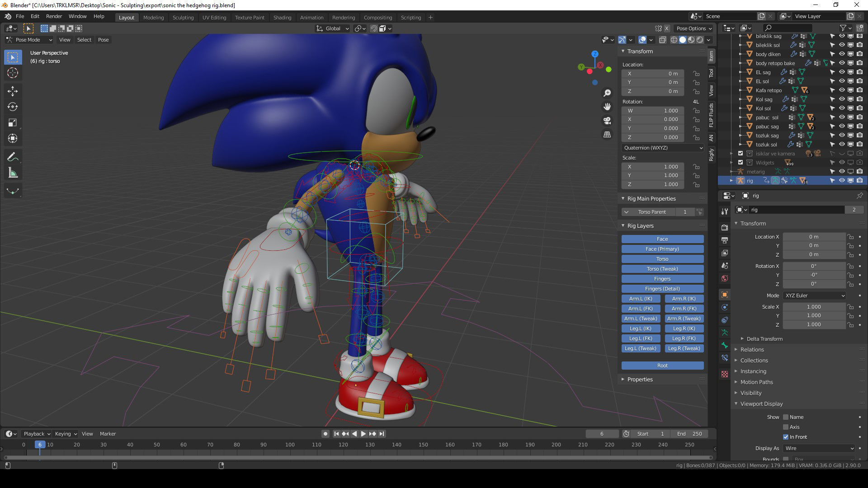Viewport: 868px width, 488px height.
Task: Click the Root rig layer button
Action: click(x=662, y=366)
